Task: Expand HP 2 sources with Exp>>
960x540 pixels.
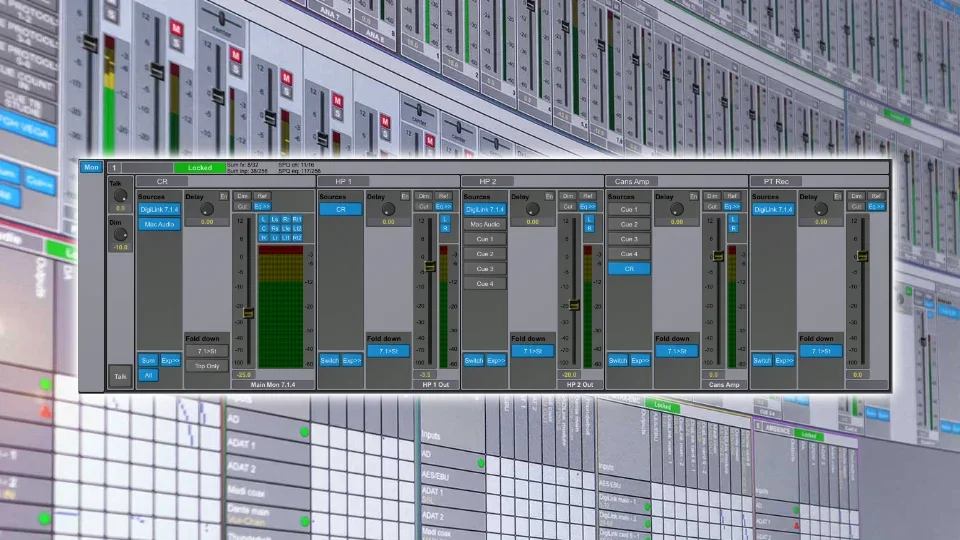Action: coord(496,361)
